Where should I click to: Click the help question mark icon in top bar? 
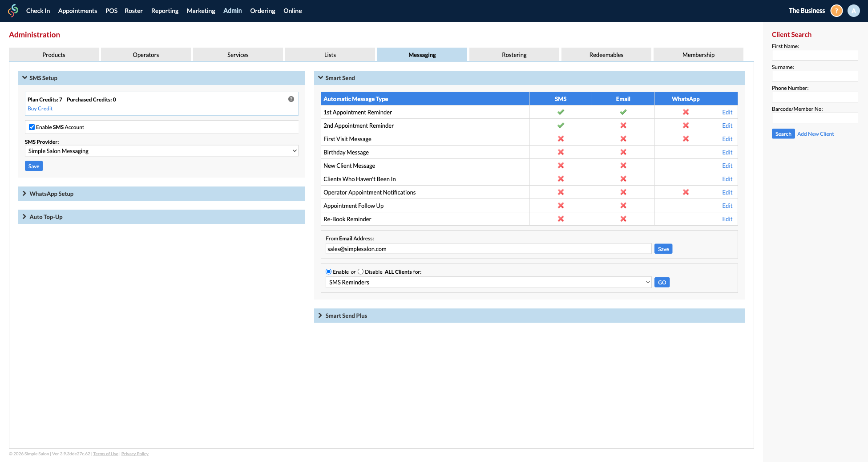click(836, 10)
